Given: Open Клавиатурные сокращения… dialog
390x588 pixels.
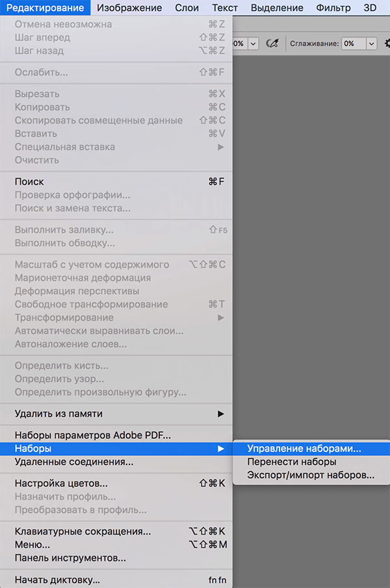Looking at the screenshot, I should pos(116,531).
